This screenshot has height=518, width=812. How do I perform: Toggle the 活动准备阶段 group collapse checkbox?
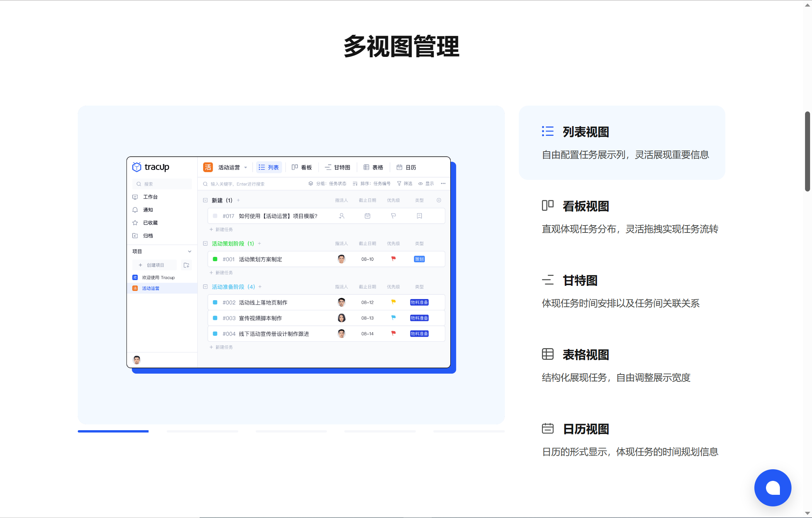point(205,287)
